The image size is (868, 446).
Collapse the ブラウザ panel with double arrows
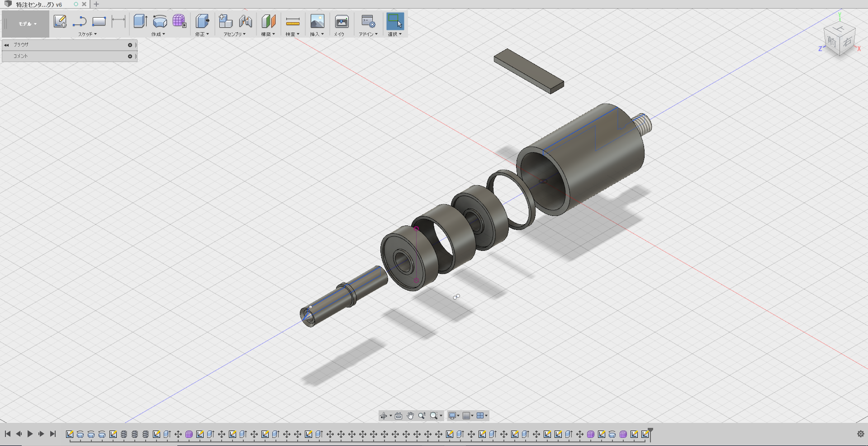(x=6, y=45)
